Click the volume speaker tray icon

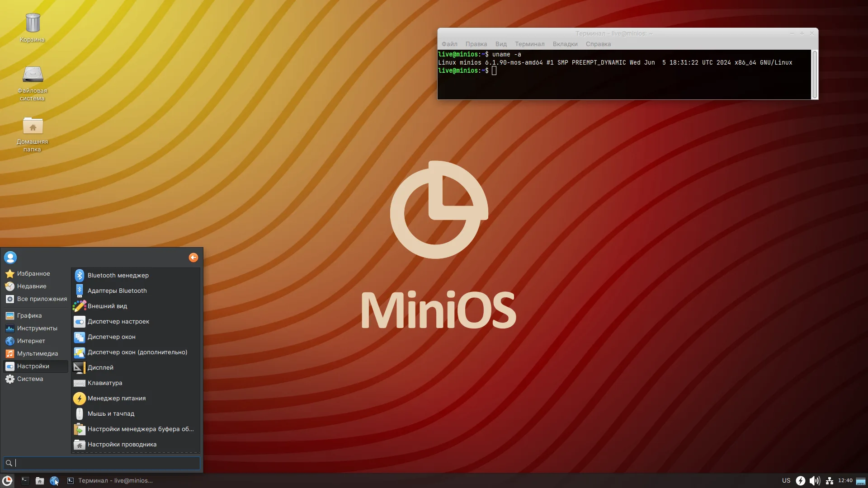(x=814, y=481)
